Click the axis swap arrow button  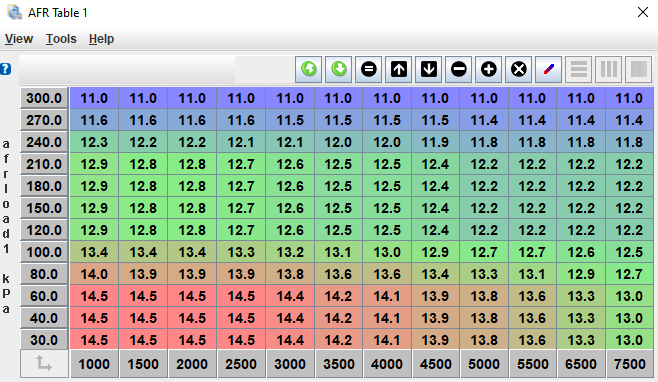44,364
